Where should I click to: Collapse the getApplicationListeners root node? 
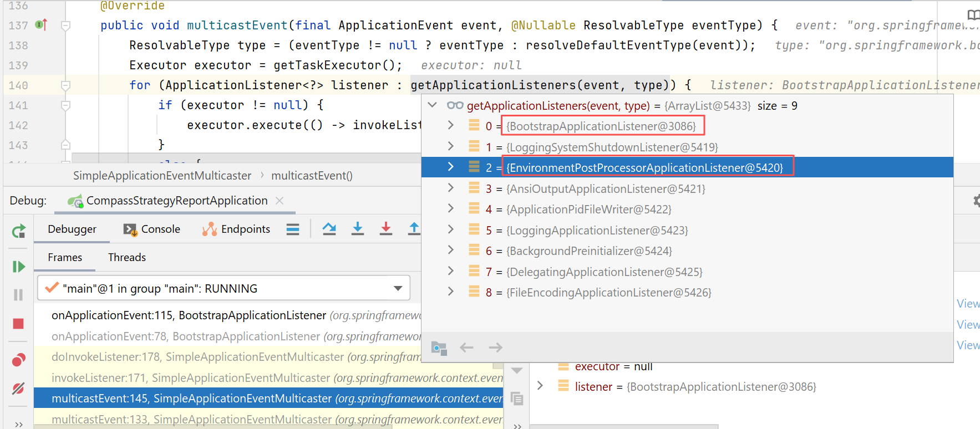tap(433, 105)
